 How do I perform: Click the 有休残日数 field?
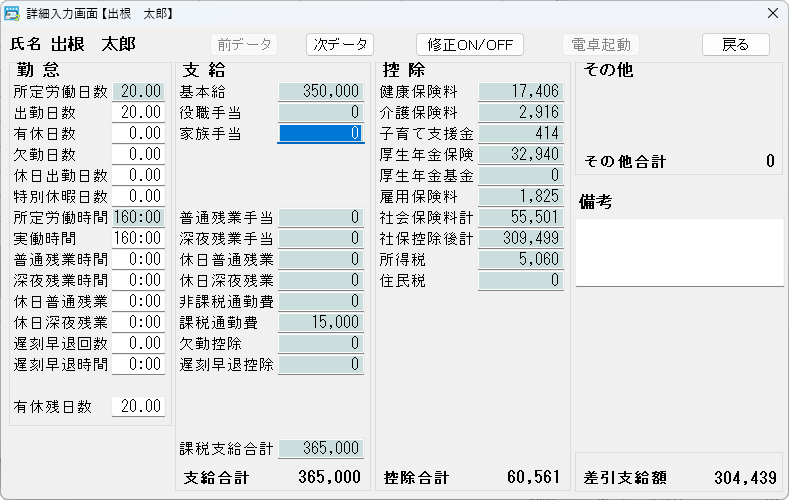click(138, 406)
